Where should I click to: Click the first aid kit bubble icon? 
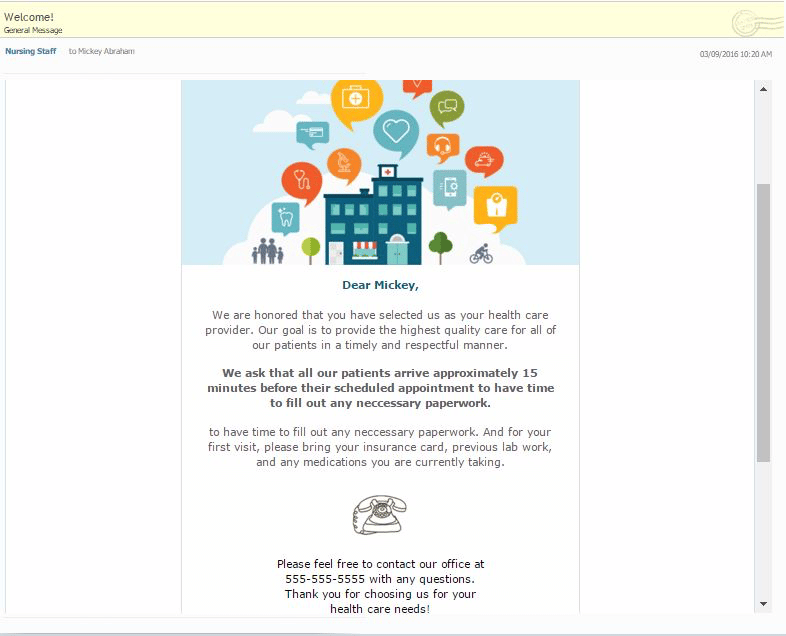point(356,103)
